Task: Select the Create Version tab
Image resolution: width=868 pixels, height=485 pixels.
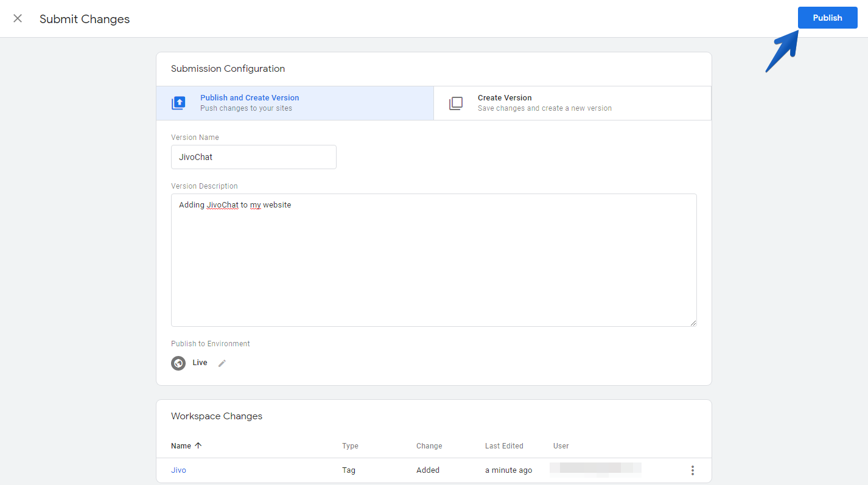Action: pyautogui.click(x=572, y=103)
